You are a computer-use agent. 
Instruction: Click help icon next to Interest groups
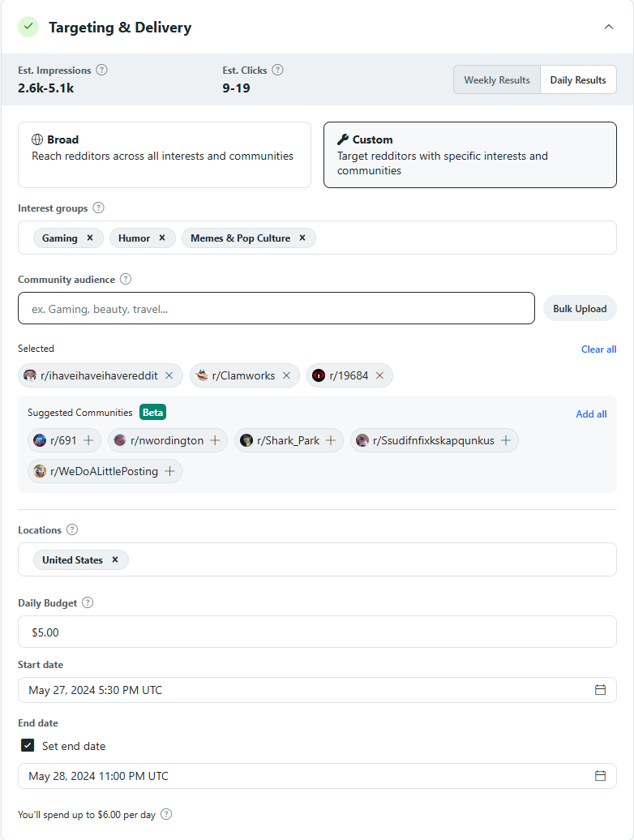(98, 208)
